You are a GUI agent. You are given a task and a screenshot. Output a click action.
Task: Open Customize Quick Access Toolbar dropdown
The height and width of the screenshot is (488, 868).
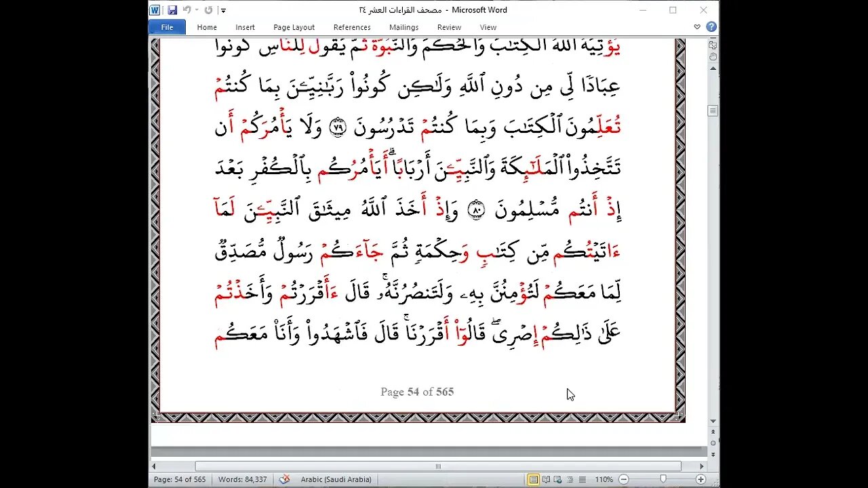coord(223,10)
